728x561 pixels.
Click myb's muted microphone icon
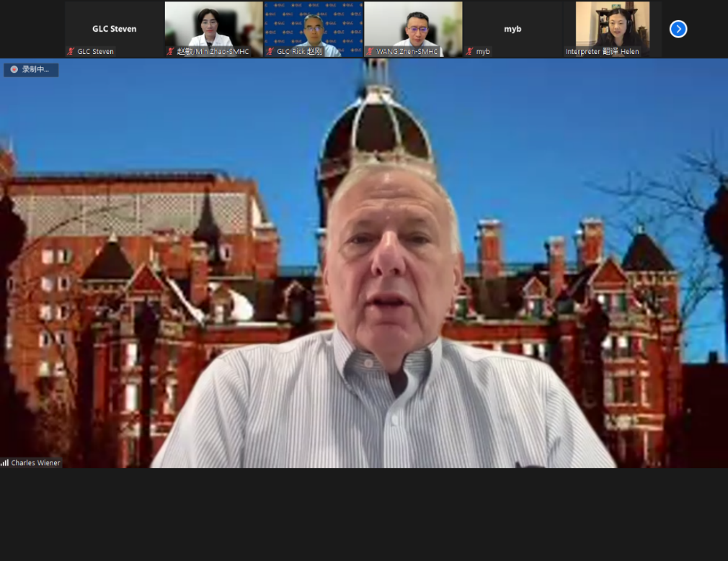(469, 52)
